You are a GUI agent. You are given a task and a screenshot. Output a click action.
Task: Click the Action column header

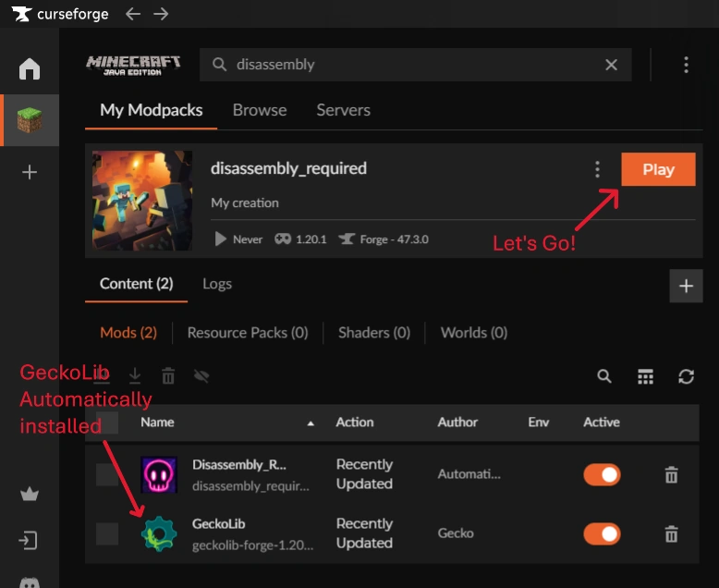tap(355, 423)
